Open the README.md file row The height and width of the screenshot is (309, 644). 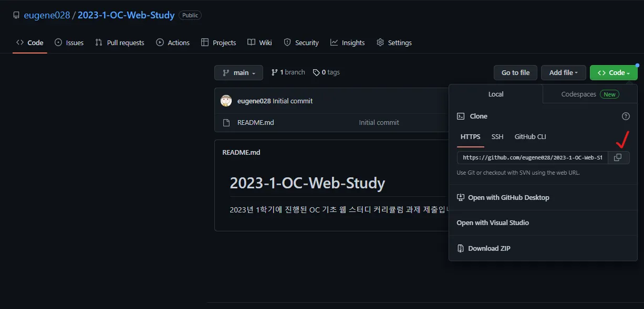(x=331, y=122)
